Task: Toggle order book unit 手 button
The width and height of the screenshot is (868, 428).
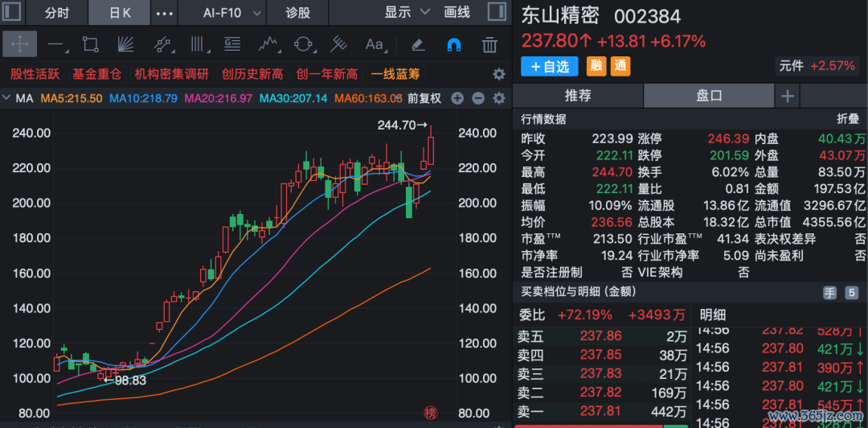Action: [829, 294]
